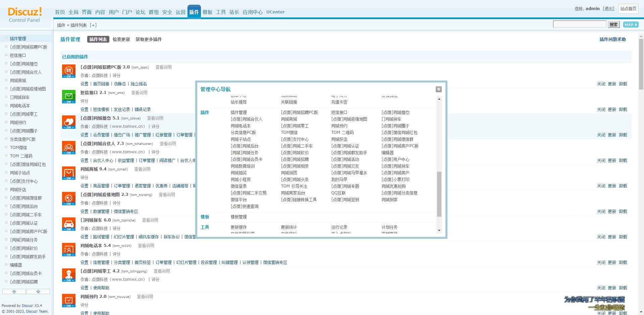Image resolution: width=644 pixels, height=315 pixels.
Task: Open the MAP navigation button
Action: pos(631,24)
